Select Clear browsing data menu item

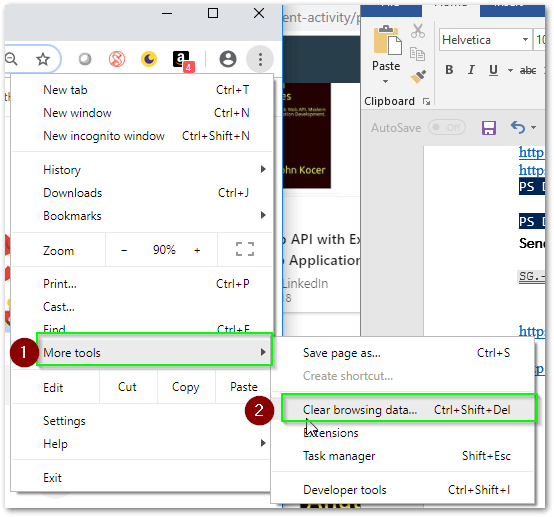tap(409, 410)
